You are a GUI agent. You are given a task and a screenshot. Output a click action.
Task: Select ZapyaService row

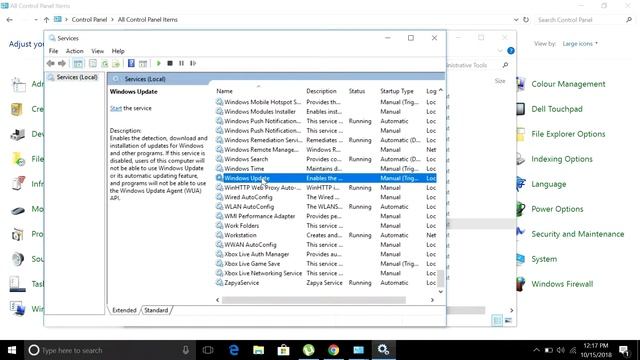pos(326,282)
